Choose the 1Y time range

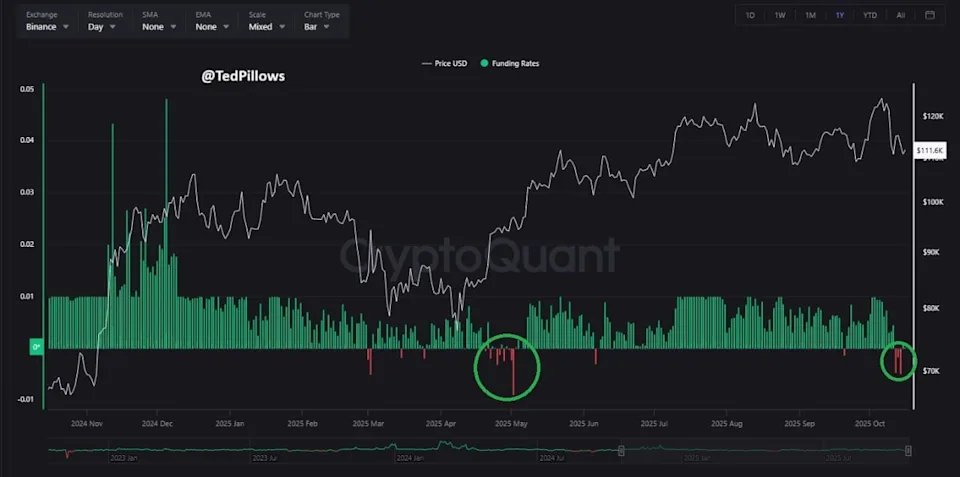pos(840,15)
